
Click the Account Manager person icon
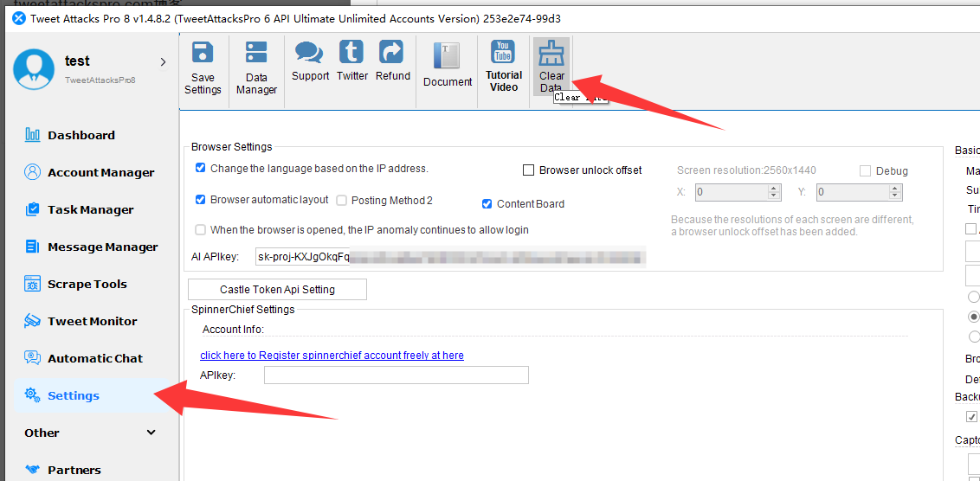(x=33, y=172)
